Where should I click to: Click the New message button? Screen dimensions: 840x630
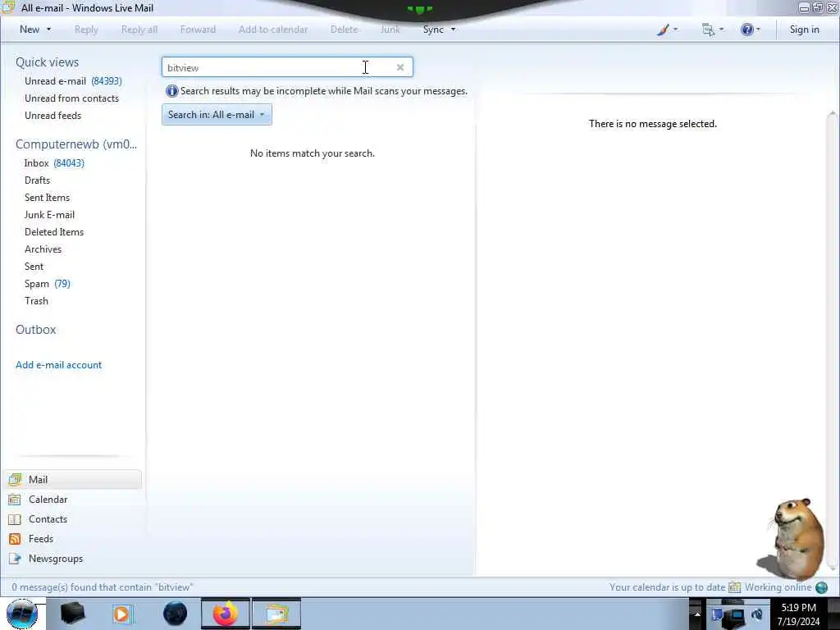[30, 30]
